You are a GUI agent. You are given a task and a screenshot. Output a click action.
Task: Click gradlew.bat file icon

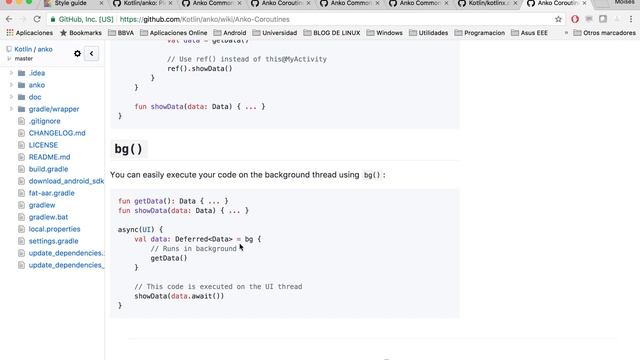(22, 217)
